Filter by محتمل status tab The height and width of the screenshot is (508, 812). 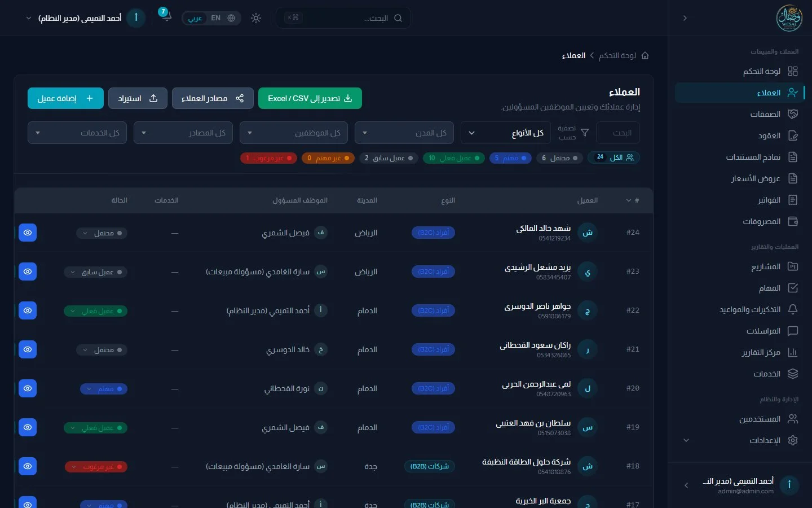point(559,158)
